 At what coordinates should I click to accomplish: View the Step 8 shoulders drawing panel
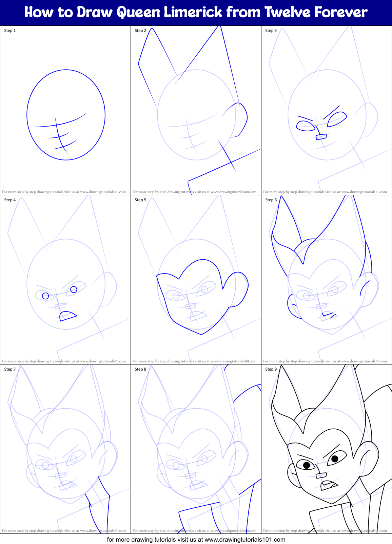(196, 449)
